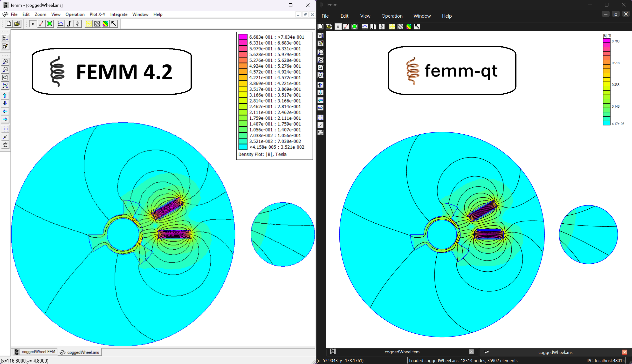This screenshot has height=364, width=632.
Task: Open the Operation menu in femm-qt
Action: point(392,16)
